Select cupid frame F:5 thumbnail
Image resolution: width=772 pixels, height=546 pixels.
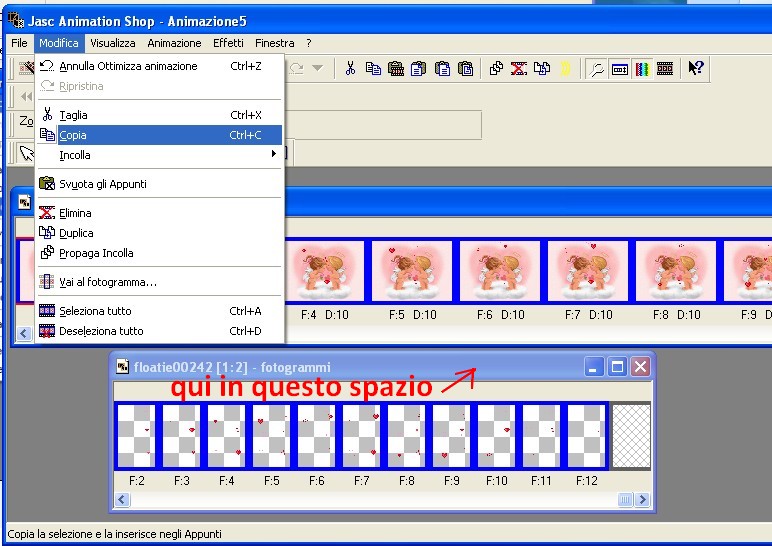412,270
